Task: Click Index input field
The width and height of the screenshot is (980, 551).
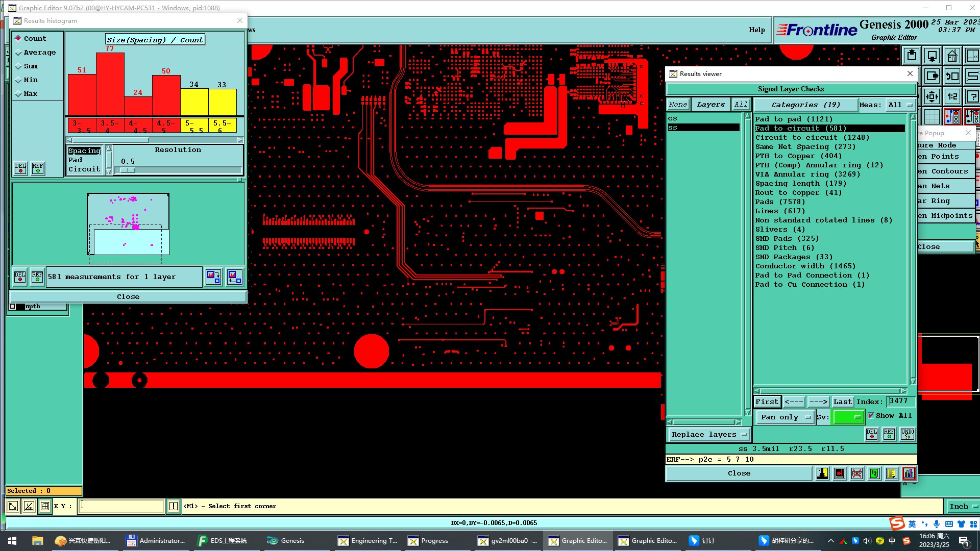Action: 900,401
